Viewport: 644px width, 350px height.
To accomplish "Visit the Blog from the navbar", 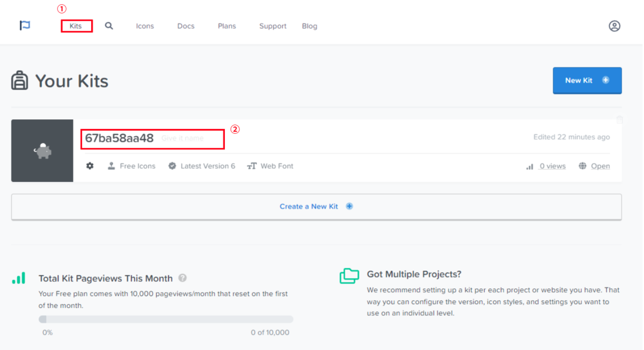I will (x=310, y=26).
